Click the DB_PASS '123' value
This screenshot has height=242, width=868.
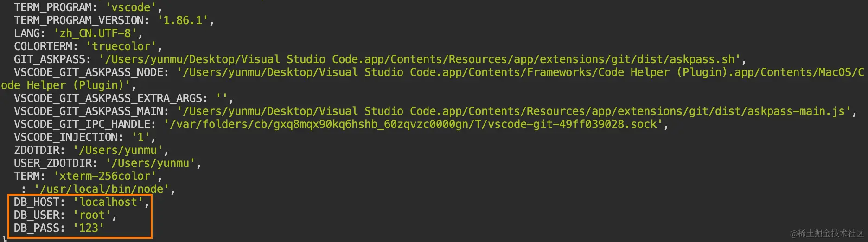89,228
